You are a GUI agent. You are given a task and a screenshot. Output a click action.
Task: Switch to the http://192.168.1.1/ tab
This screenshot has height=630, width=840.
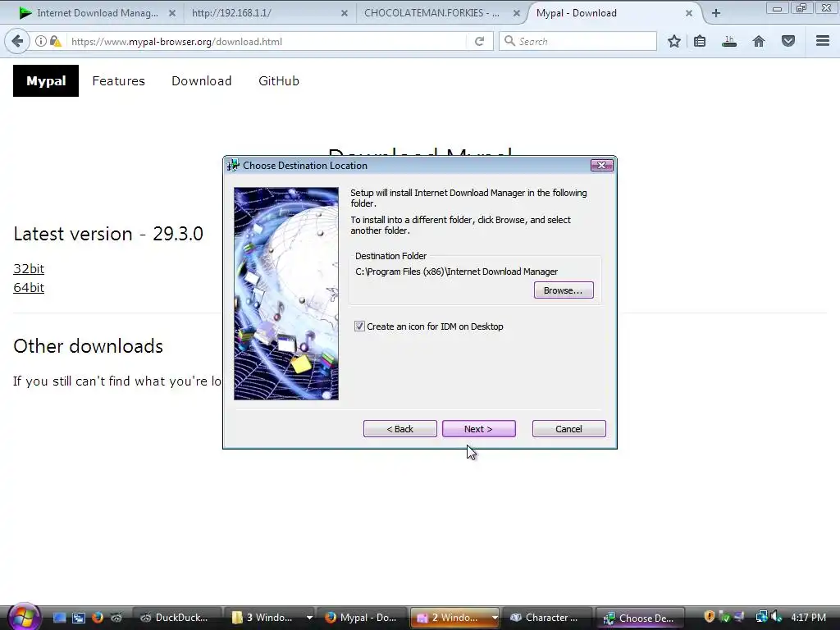click(262, 13)
